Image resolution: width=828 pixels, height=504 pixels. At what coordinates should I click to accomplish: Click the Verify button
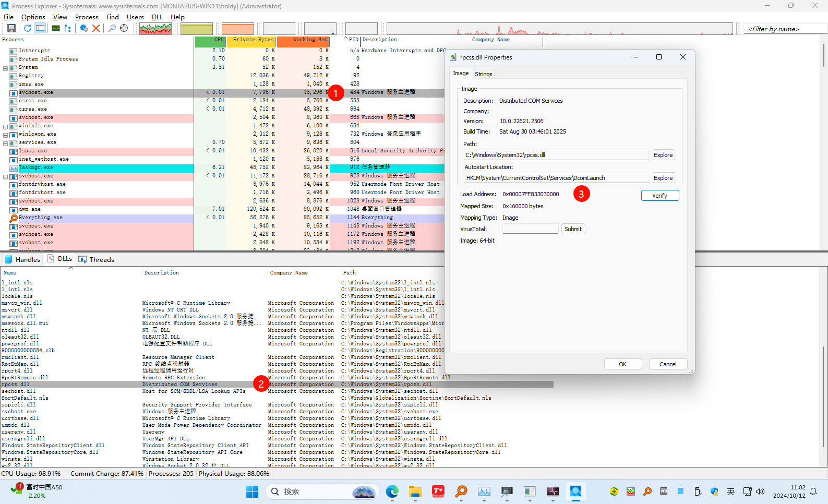click(659, 196)
